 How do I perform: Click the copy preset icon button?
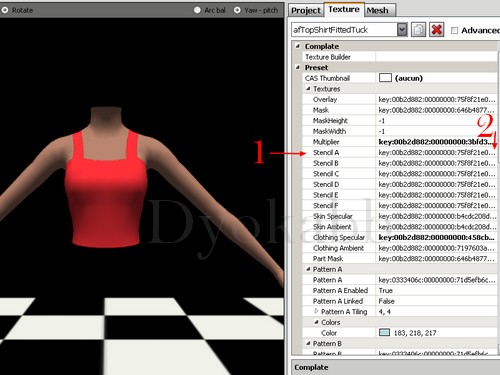pos(418,30)
